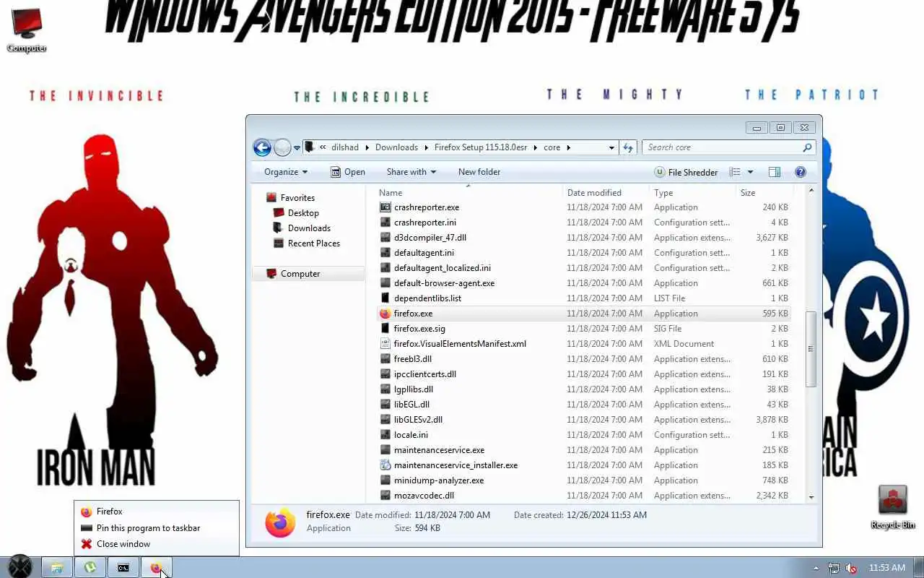This screenshot has width=924, height=578.
Task: Select the libEGL.dll file name
Action: pyautogui.click(x=411, y=405)
